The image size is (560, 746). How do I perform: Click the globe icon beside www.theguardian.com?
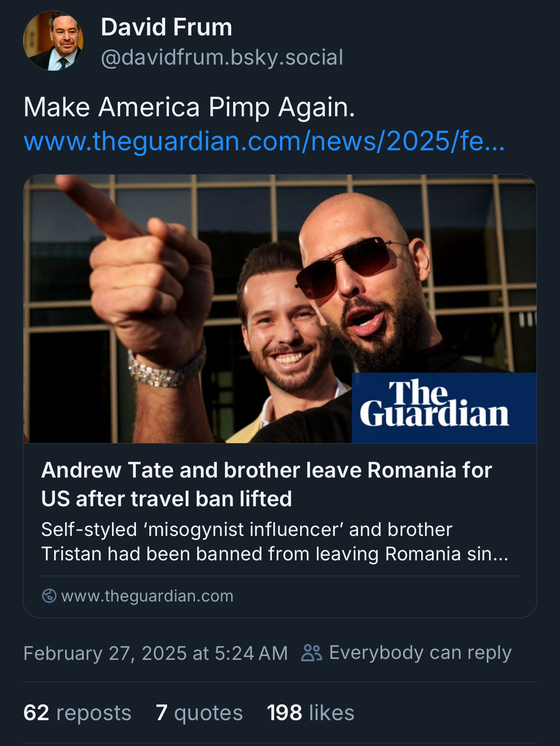[x=49, y=596]
